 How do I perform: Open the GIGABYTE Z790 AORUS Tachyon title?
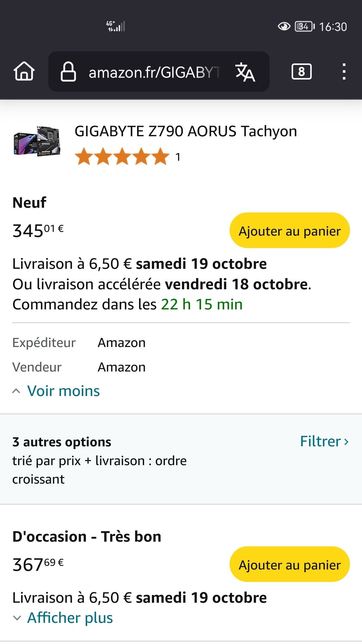186,131
